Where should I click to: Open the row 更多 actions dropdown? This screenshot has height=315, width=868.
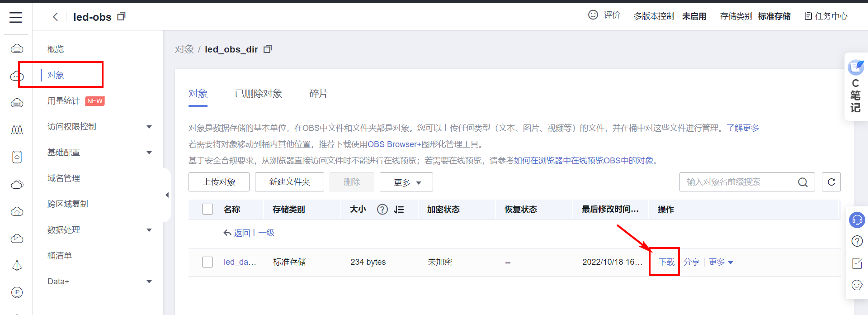tap(721, 262)
